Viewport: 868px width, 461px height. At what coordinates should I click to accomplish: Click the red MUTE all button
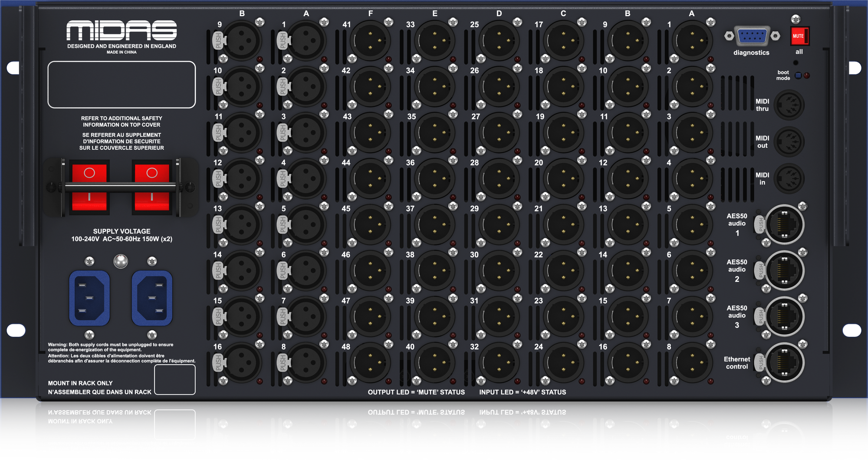[799, 36]
